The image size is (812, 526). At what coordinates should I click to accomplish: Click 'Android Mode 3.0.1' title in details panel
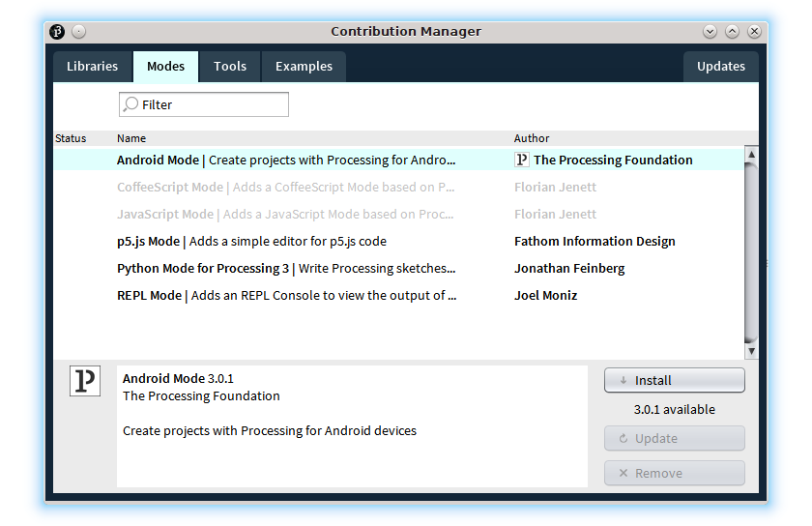point(178,378)
